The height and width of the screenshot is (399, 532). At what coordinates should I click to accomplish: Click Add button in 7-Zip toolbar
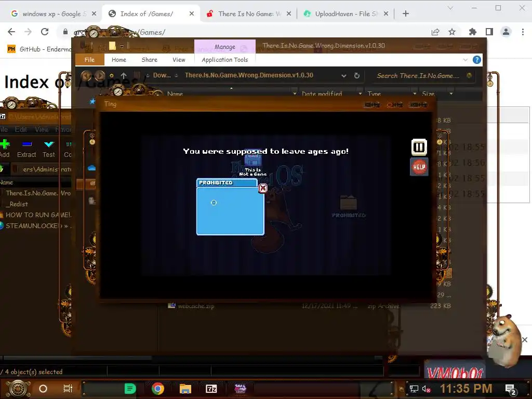click(5, 149)
